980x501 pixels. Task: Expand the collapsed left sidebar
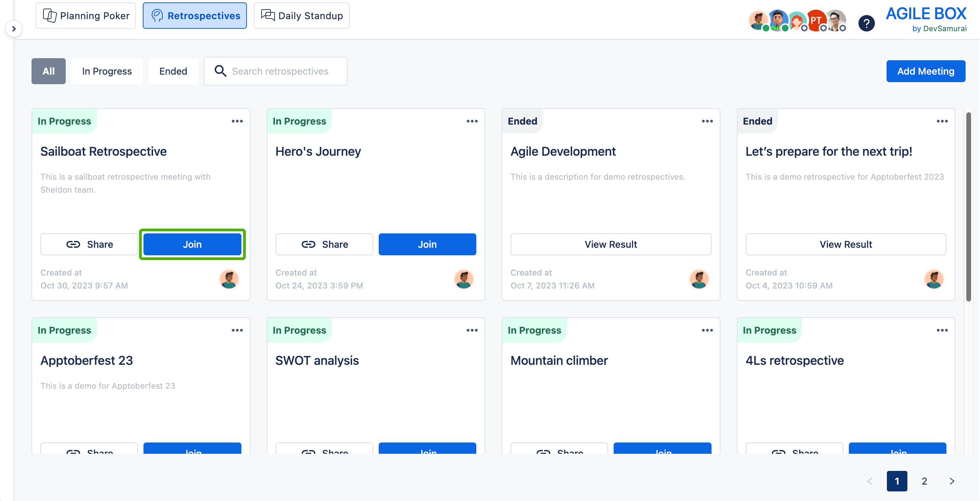click(14, 29)
